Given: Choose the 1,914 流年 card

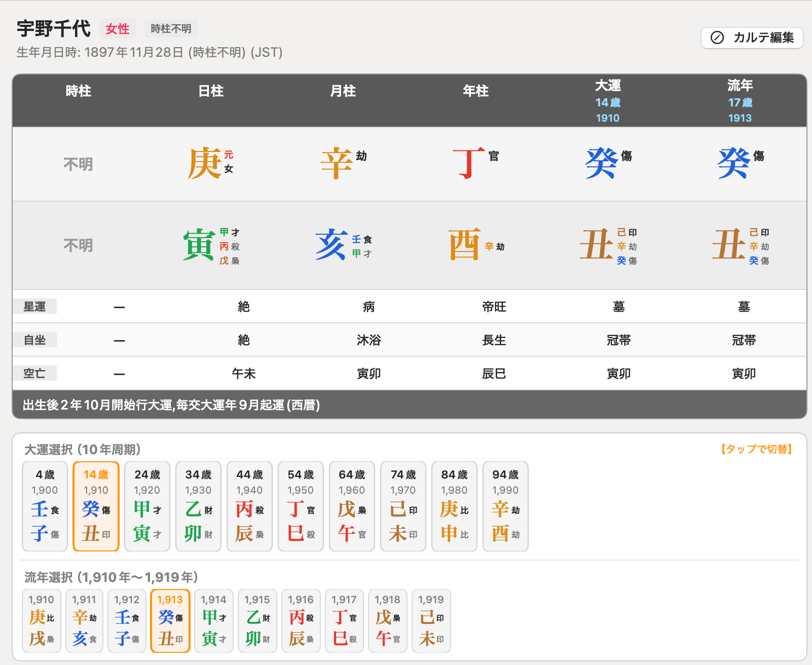Looking at the screenshot, I should [214, 620].
